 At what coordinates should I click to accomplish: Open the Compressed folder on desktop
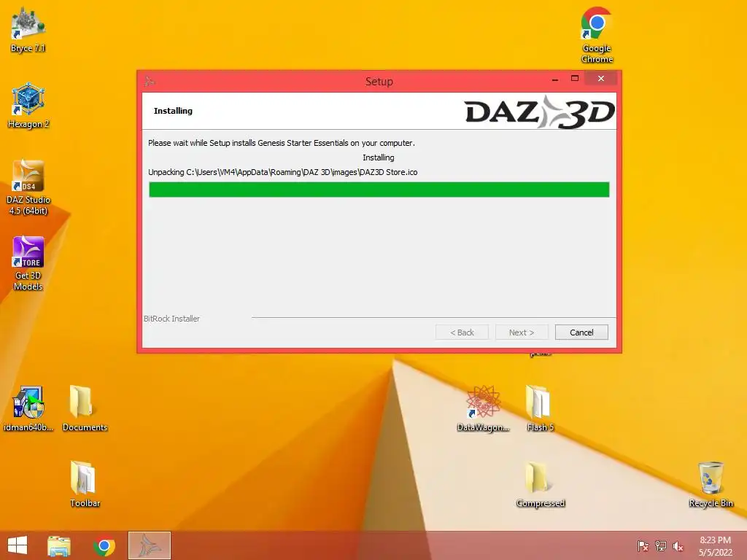540,484
